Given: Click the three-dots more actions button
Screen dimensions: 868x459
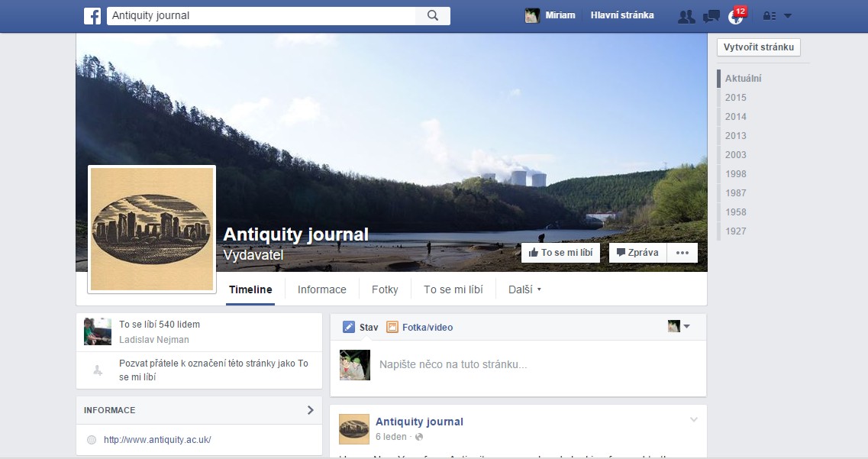Looking at the screenshot, I should [x=682, y=253].
